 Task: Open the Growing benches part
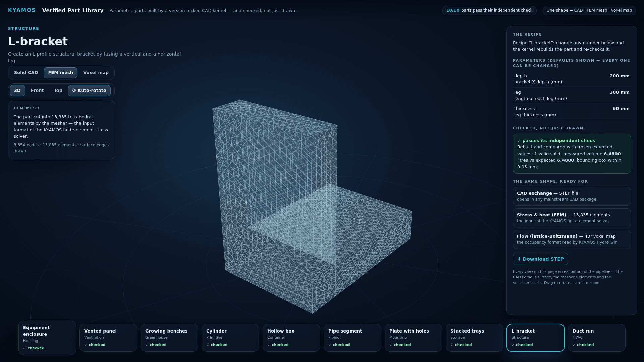(x=169, y=338)
